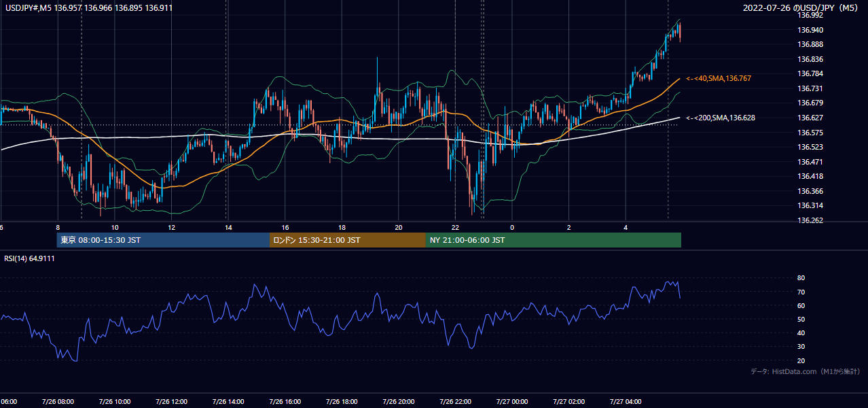This screenshot has width=868, height=408.
Task: Click the bottom time label 7/26 20:00
Action: 399,401
